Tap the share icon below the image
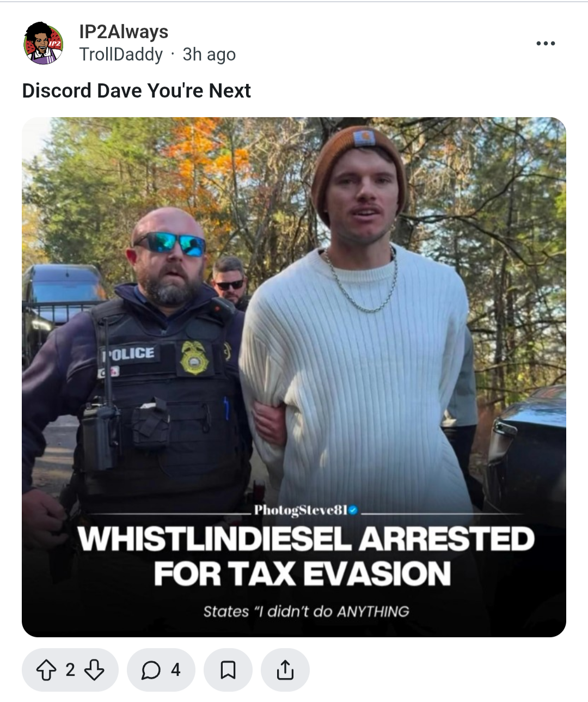The height and width of the screenshot is (702, 588). (x=285, y=670)
